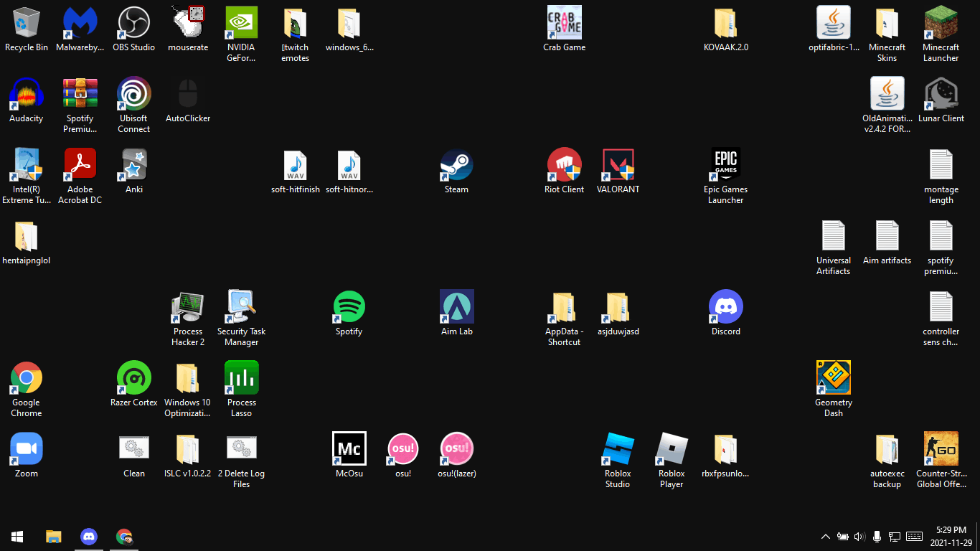Screen dimensions: 980x551
Task: Click the Roblox Studio shortcut
Action: (618, 449)
